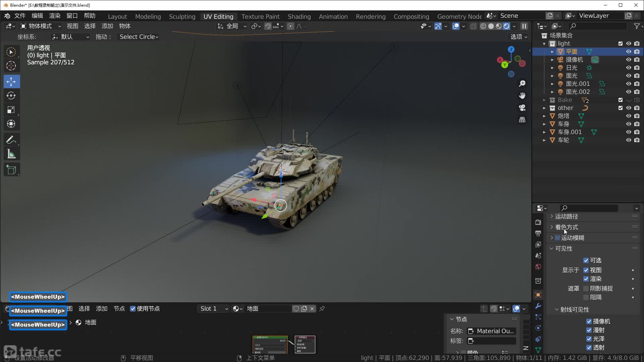Expand the 运动路径 panel

pos(567,217)
